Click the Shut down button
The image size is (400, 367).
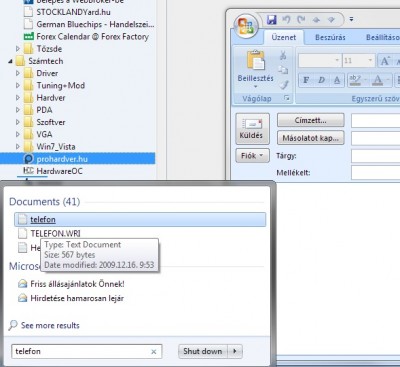(x=203, y=351)
